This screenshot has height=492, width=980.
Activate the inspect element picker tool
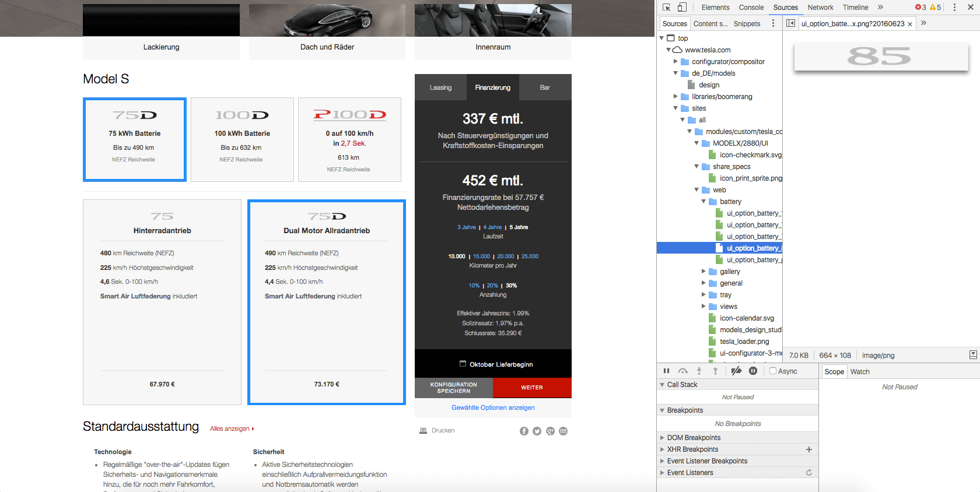click(666, 8)
